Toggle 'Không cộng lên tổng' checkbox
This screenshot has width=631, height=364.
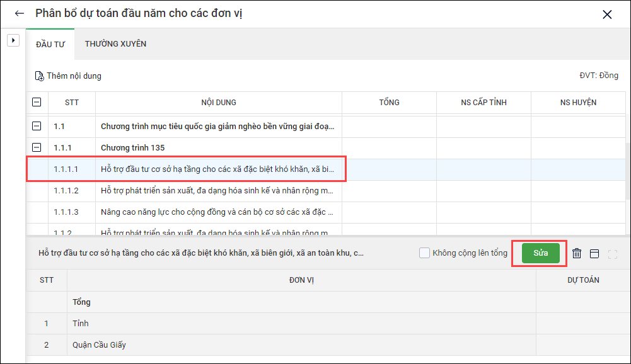(425, 253)
